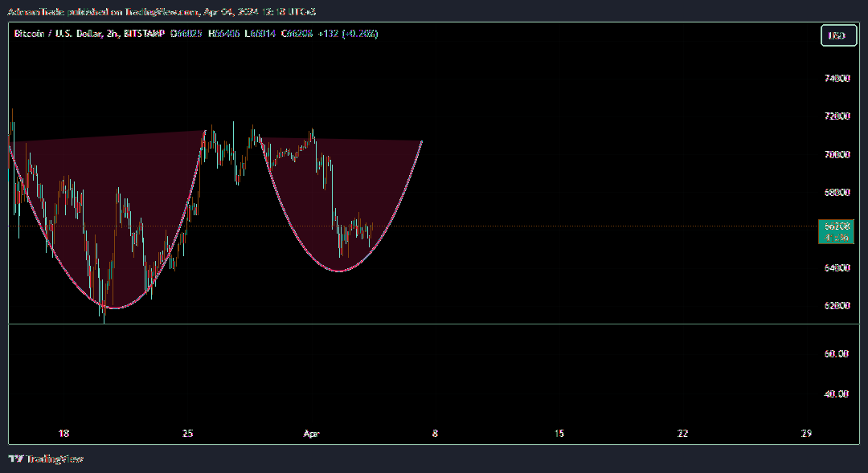The height and width of the screenshot is (473, 868).
Task: Click the open value O66025
Action: (x=186, y=34)
